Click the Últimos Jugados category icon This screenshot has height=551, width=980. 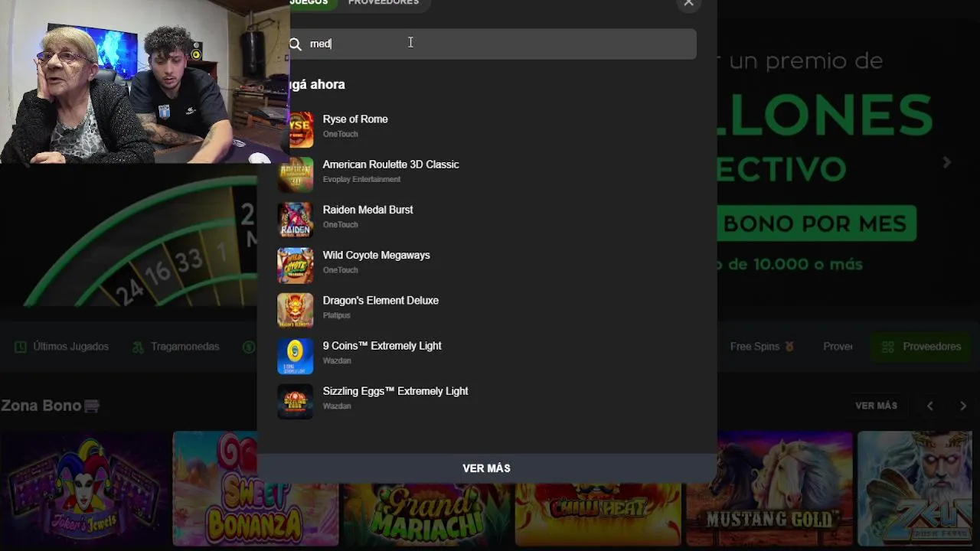(21, 347)
